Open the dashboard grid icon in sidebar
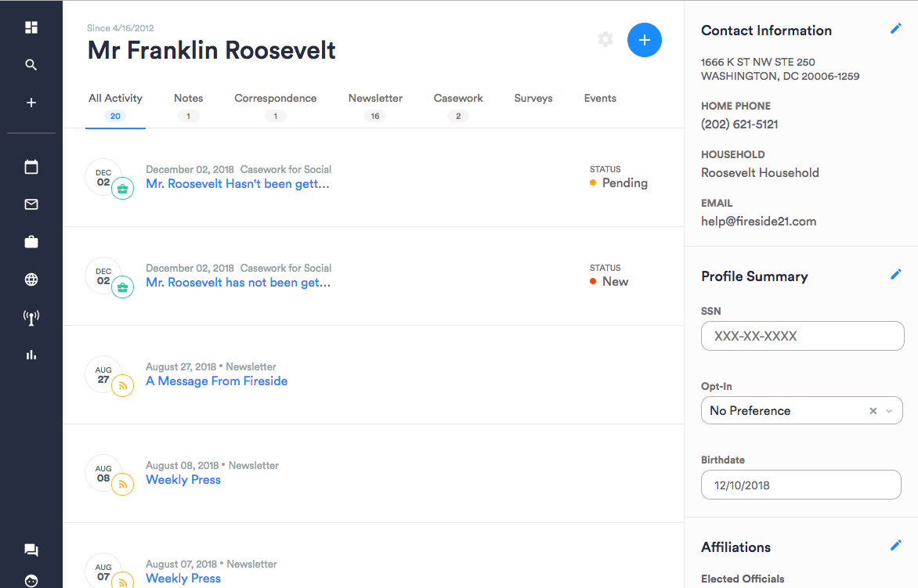The image size is (918, 588). [31, 27]
